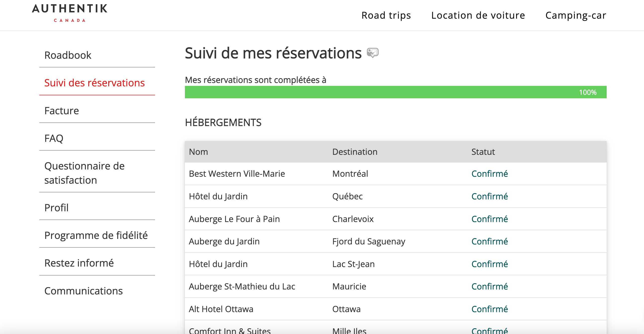Click the Charlevoix destination cell

click(x=353, y=219)
